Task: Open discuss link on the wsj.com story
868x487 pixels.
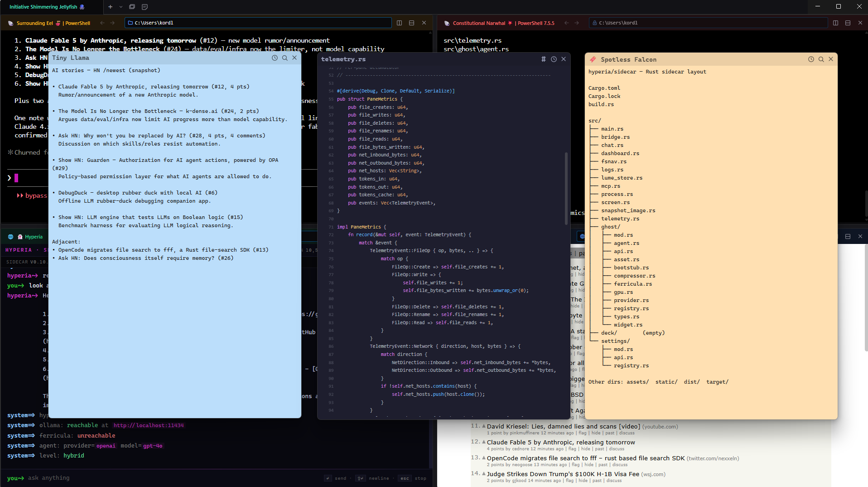Action: (614, 481)
